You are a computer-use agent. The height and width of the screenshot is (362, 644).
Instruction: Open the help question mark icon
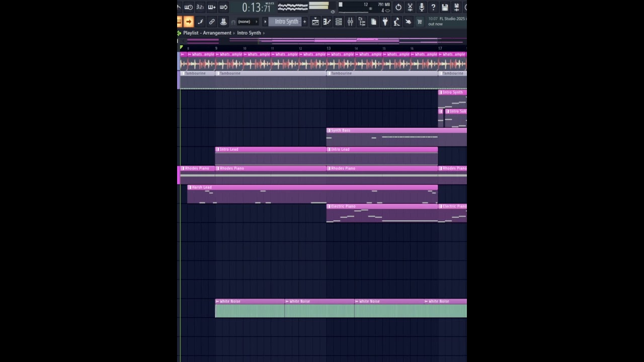click(x=433, y=7)
